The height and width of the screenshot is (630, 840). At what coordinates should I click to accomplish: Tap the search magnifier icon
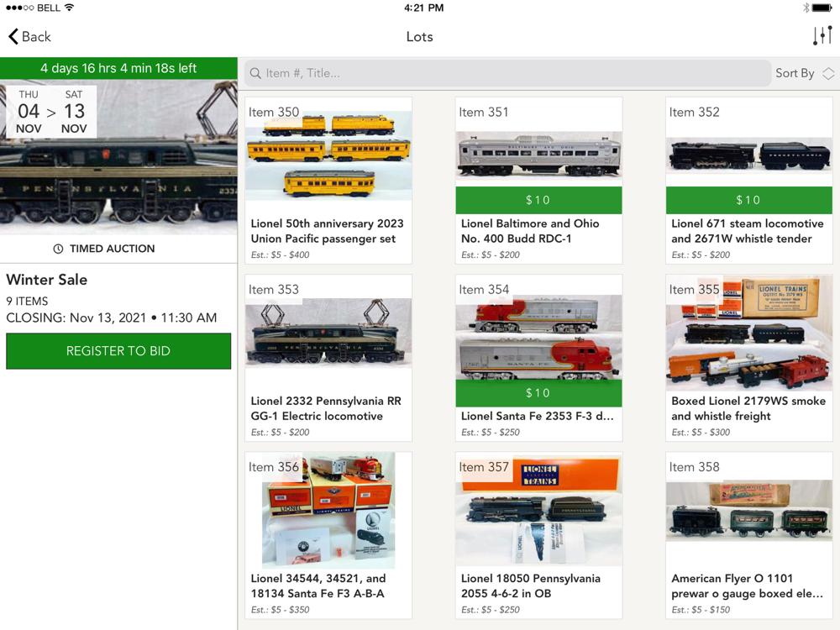click(255, 73)
